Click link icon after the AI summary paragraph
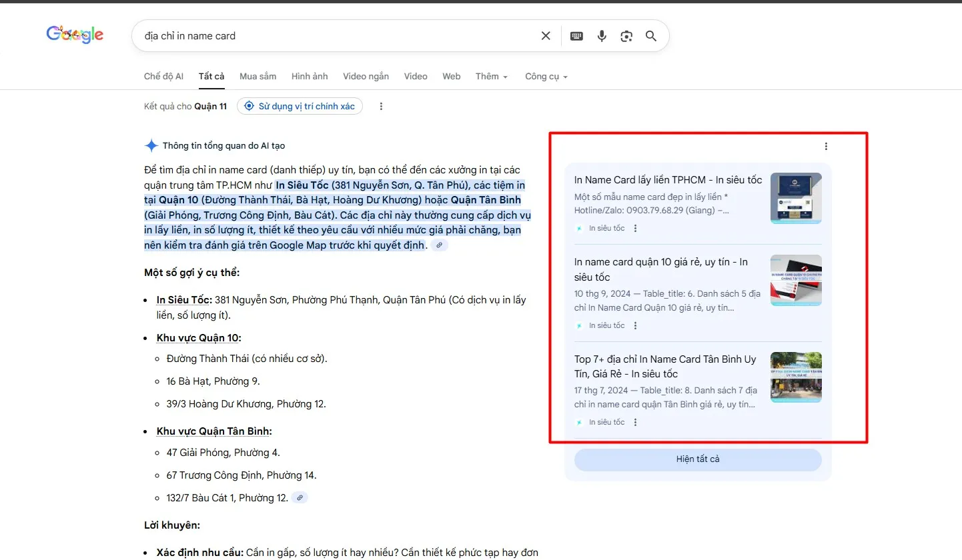Screen dimensions: 962x560 click(x=438, y=245)
